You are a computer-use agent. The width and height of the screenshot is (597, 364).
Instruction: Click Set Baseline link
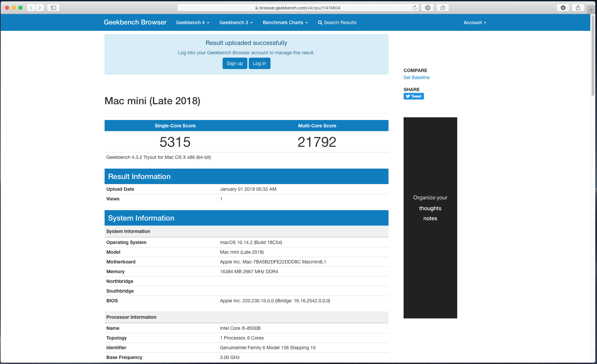(416, 77)
